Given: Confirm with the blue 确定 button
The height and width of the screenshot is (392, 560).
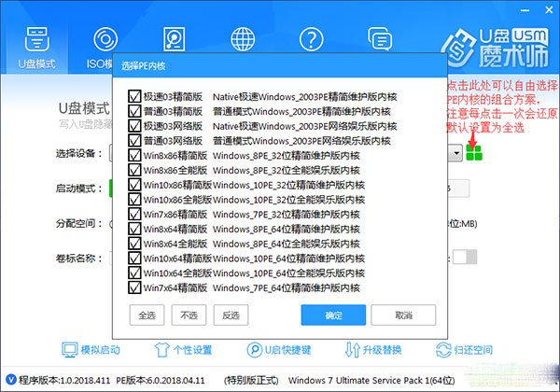Looking at the screenshot, I should 333,315.
